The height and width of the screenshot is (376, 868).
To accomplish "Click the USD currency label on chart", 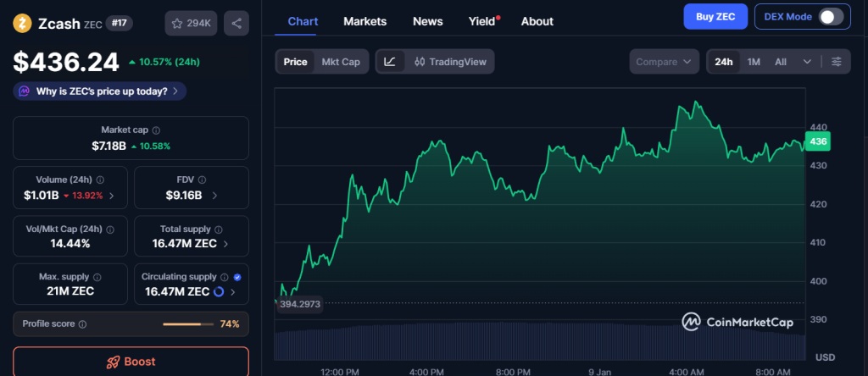I will [x=825, y=357].
